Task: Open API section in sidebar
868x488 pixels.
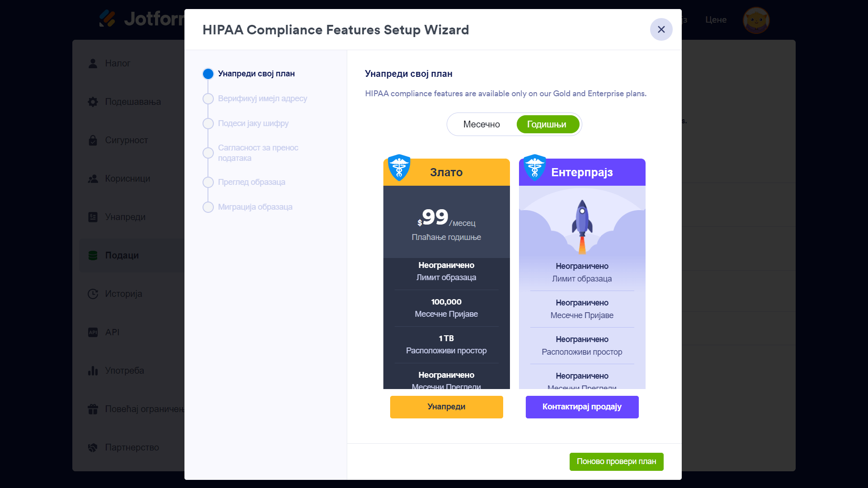Action: (112, 332)
